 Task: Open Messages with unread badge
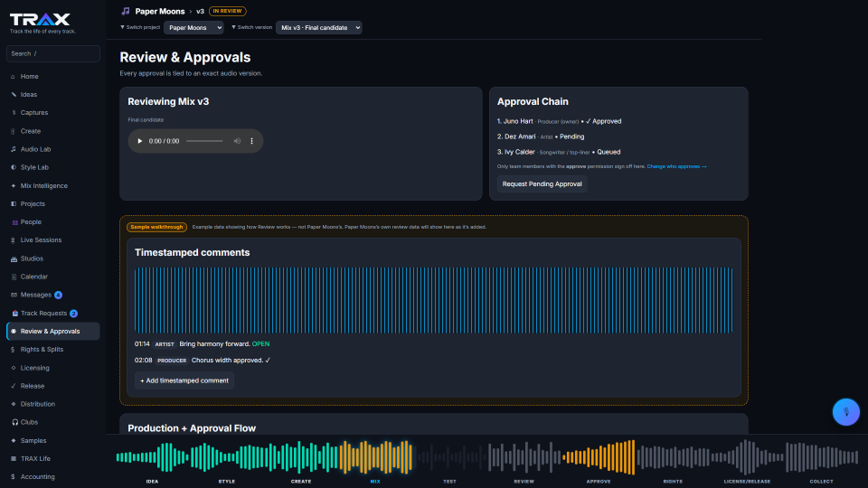(36, 295)
